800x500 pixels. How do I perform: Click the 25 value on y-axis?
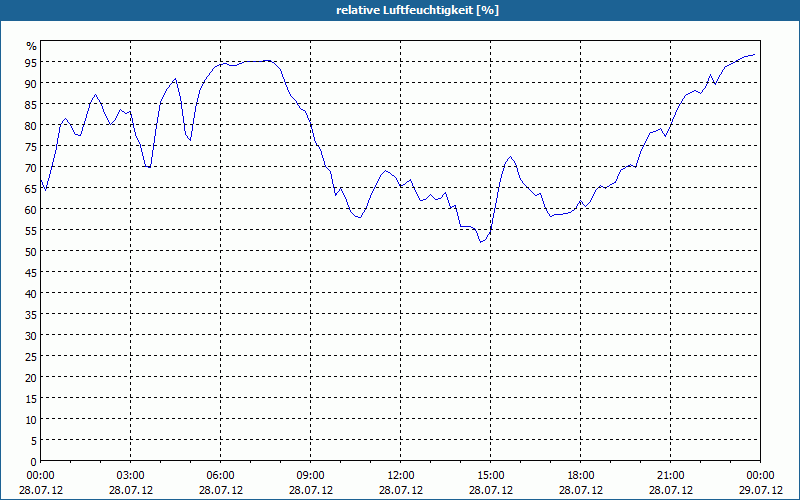pyautogui.click(x=31, y=357)
